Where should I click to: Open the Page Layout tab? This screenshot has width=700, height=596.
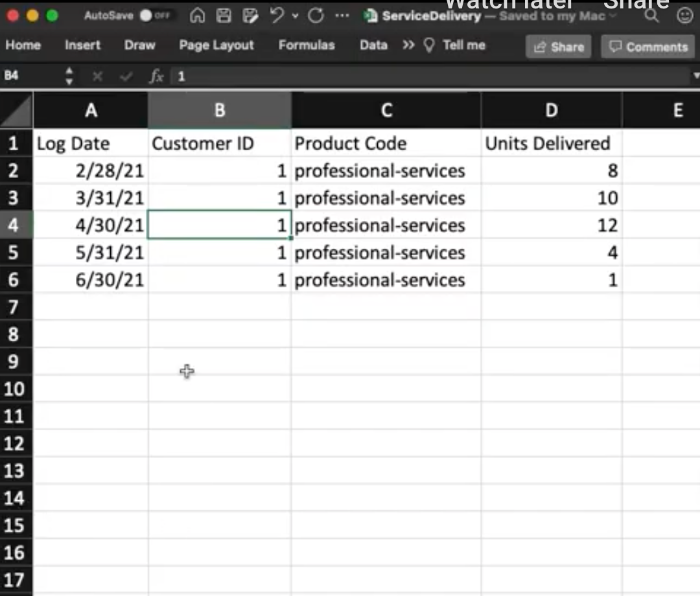pos(216,45)
